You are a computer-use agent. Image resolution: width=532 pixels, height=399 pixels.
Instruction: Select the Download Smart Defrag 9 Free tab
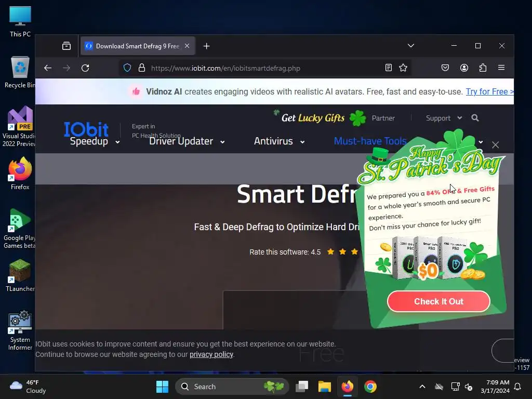point(137,46)
